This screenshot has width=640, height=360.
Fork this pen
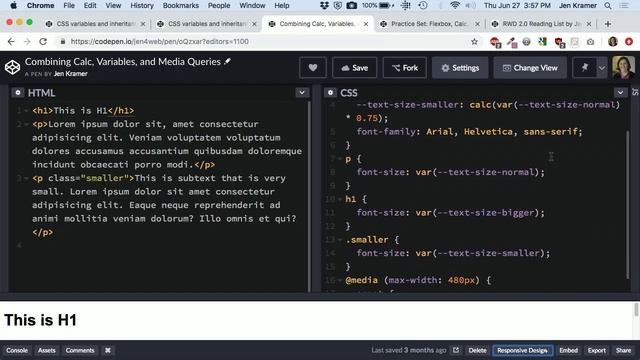[405, 68]
